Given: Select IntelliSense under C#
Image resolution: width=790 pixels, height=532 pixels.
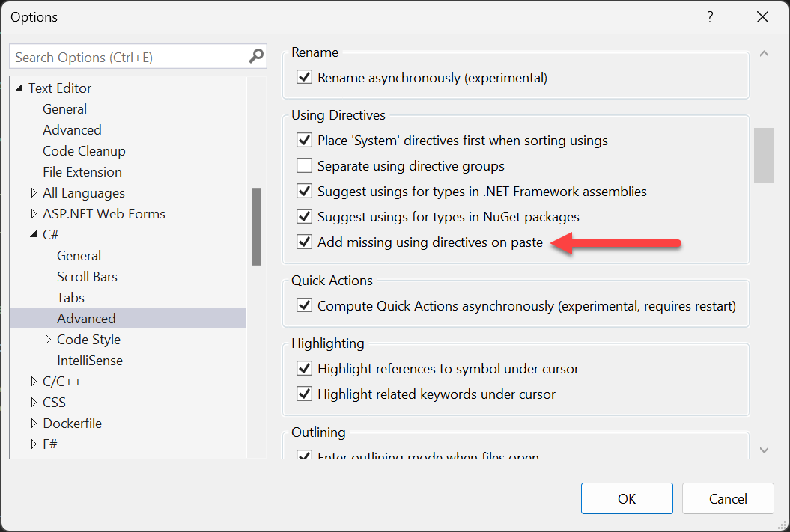Looking at the screenshot, I should pos(89,361).
